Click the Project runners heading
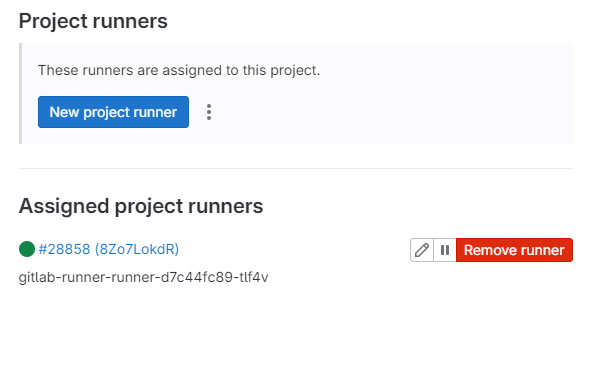 93,21
